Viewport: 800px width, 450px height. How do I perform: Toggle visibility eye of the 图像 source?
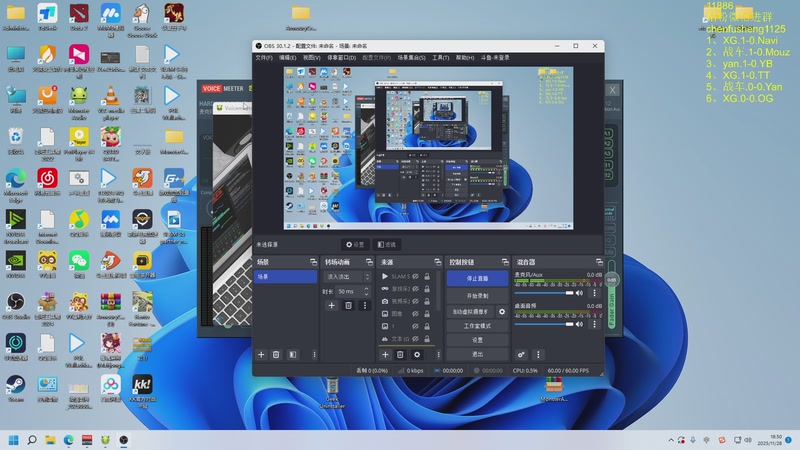[x=415, y=314]
